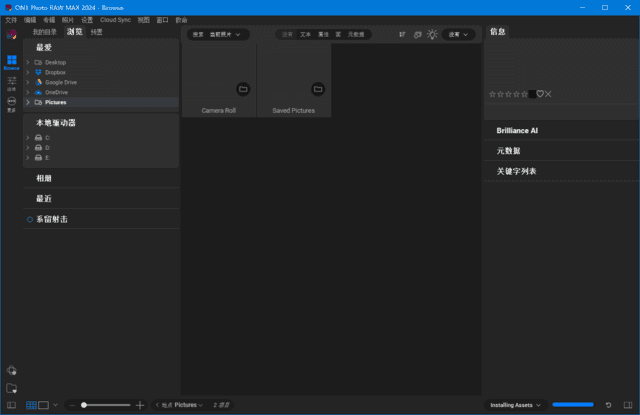640x415 pixels.
Task: Expand the Brilliance AI section
Action: 517,130
